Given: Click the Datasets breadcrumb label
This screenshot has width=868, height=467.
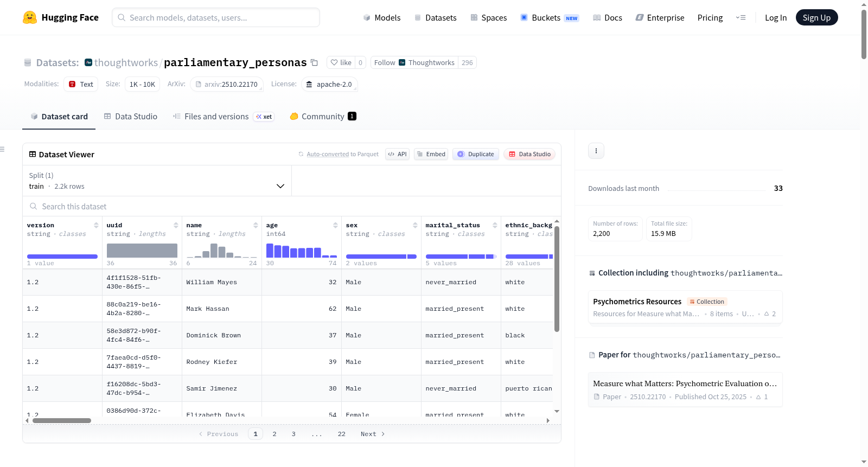Looking at the screenshot, I should (58, 62).
